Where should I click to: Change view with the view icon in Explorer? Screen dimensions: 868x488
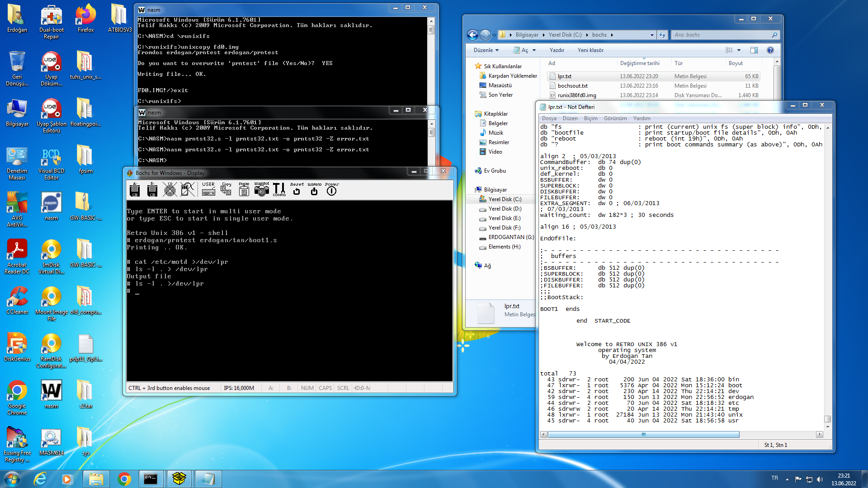click(729, 50)
